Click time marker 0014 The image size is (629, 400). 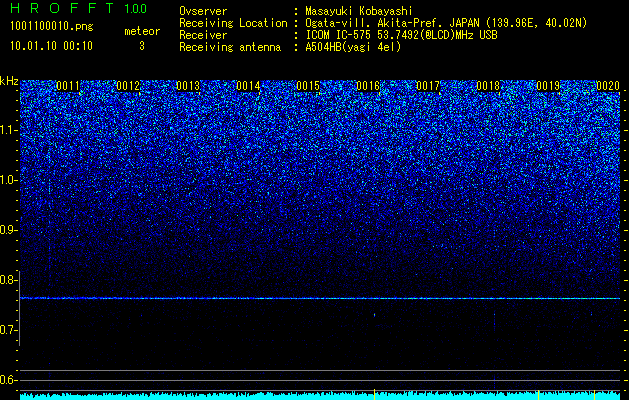pyautogui.click(x=248, y=86)
